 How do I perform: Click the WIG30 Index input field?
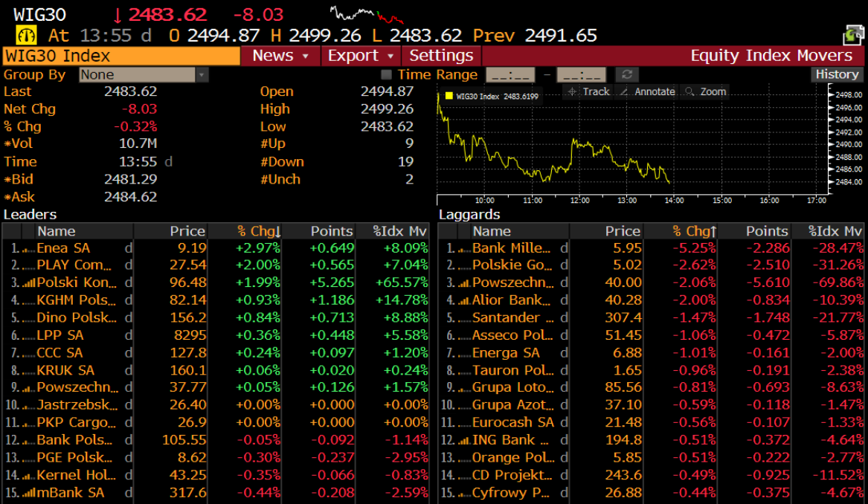[121, 56]
